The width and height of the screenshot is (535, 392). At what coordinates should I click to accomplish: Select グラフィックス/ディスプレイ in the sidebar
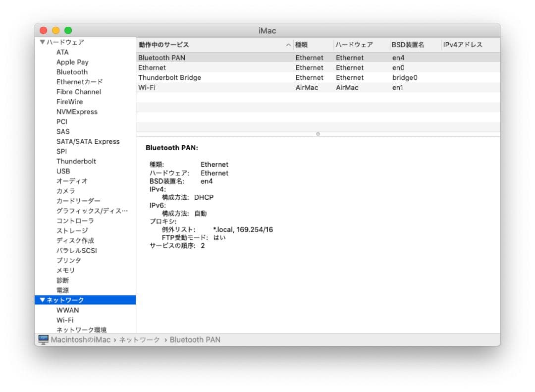coord(92,211)
